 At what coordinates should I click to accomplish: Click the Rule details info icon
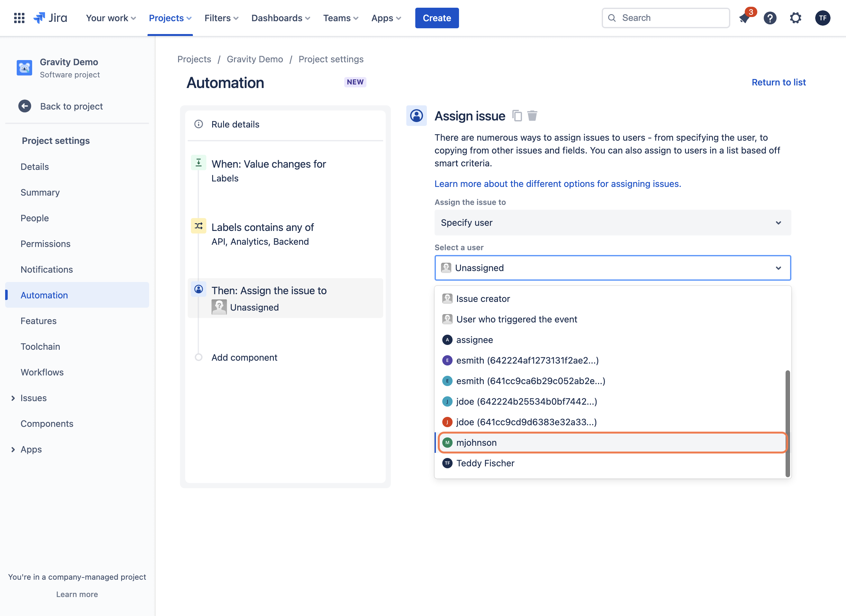coord(199,124)
